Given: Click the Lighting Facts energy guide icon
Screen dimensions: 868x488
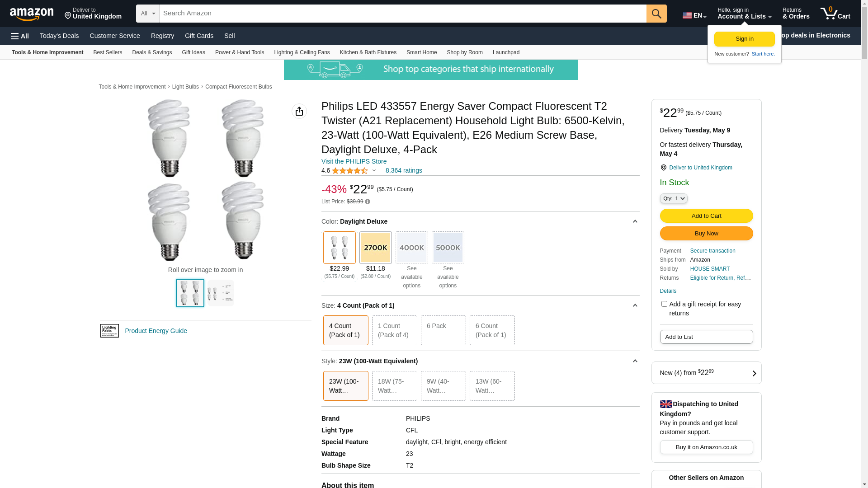Looking at the screenshot, I should [109, 331].
